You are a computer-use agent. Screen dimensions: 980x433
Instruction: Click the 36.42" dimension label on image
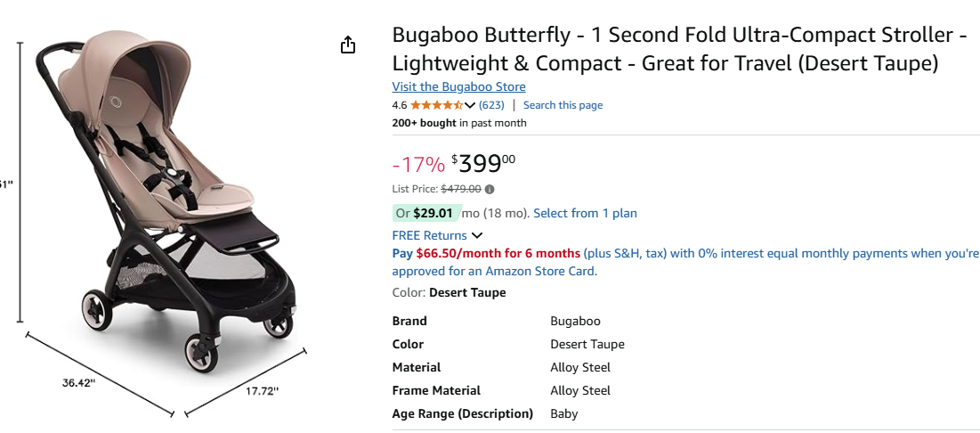tap(78, 382)
